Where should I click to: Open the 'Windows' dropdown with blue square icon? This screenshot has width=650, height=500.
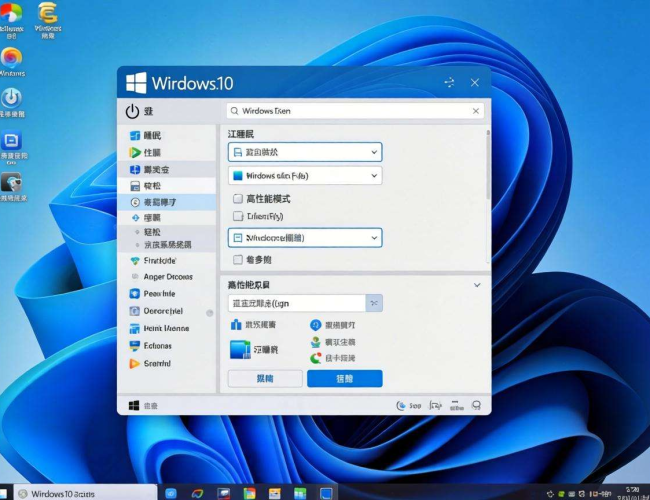coord(305,176)
